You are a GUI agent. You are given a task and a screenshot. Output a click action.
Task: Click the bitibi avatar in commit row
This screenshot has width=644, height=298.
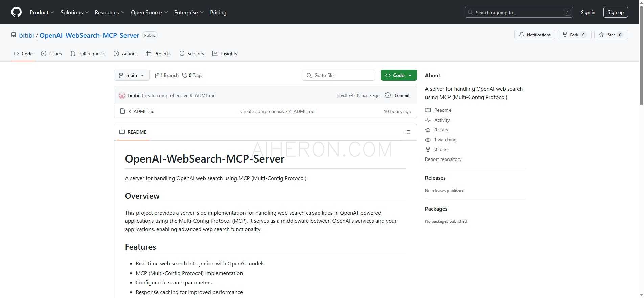click(x=122, y=95)
